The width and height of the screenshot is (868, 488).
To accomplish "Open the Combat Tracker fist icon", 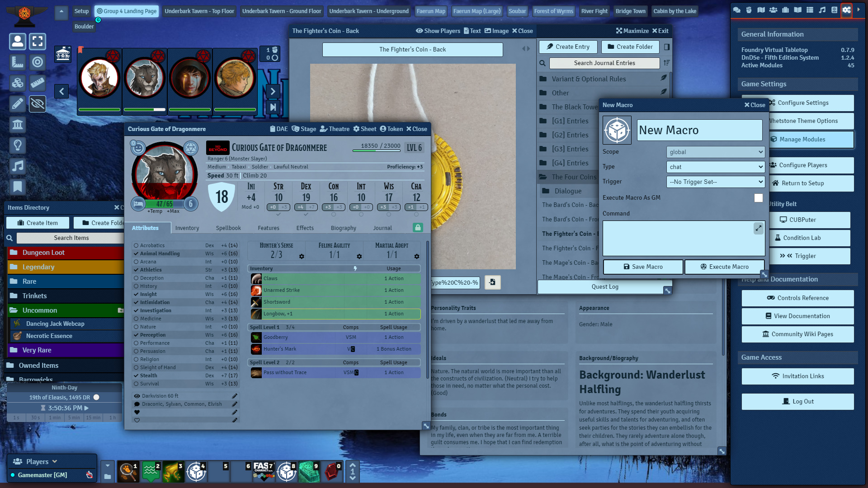I will click(x=749, y=10).
